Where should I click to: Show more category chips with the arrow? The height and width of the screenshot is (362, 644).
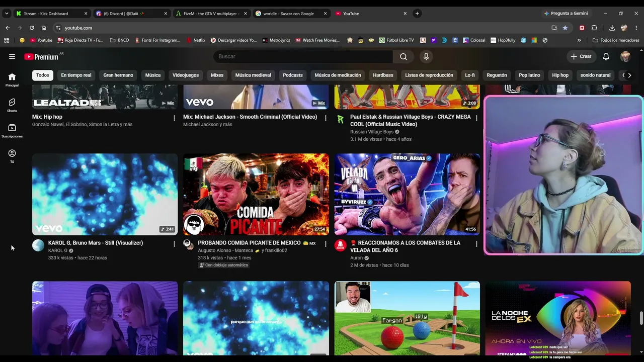click(x=629, y=75)
